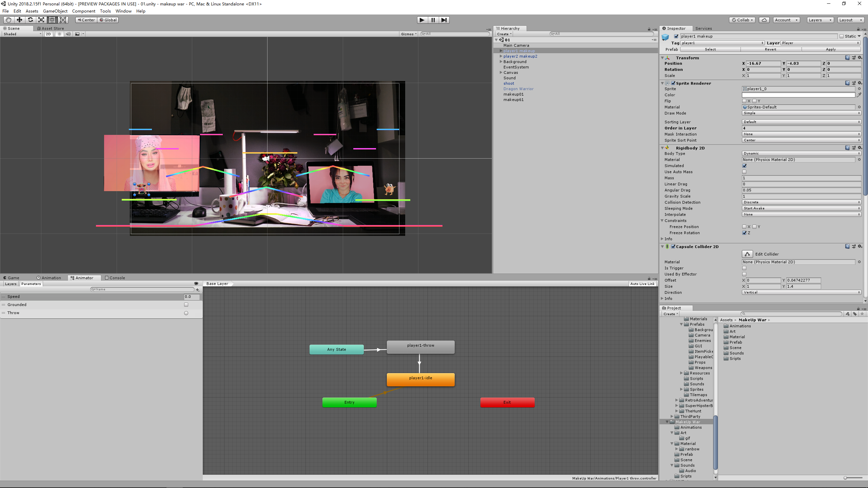Screen dimensions: 868x488
Task: Click the cloud services icon
Action: click(x=764, y=20)
